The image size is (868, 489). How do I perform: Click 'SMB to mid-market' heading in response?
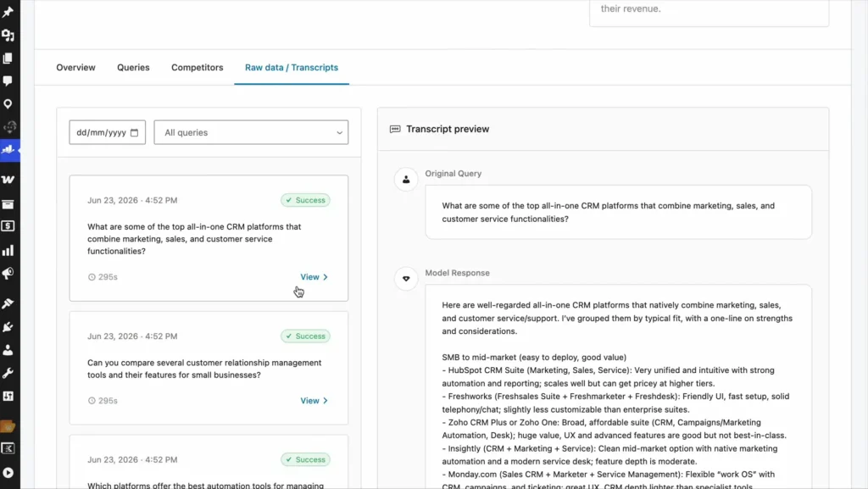(534, 358)
